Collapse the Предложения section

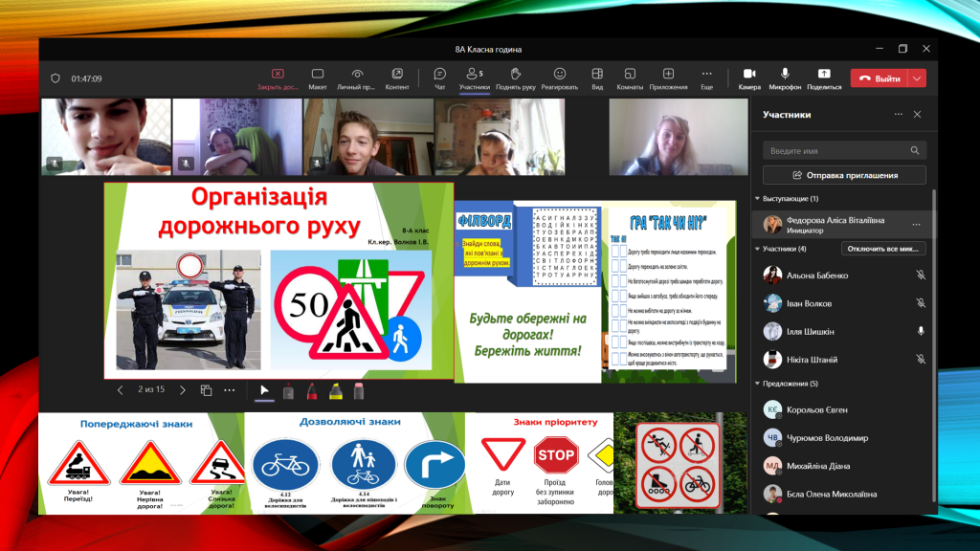click(757, 383)
